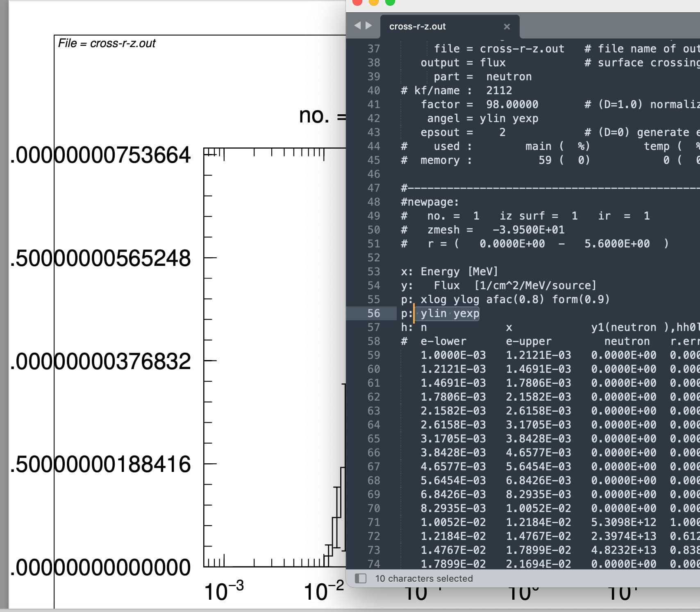This screenshot has width=700, height=612.
Task: Close the cross-r-z.out tab
Action: [507, 27]
